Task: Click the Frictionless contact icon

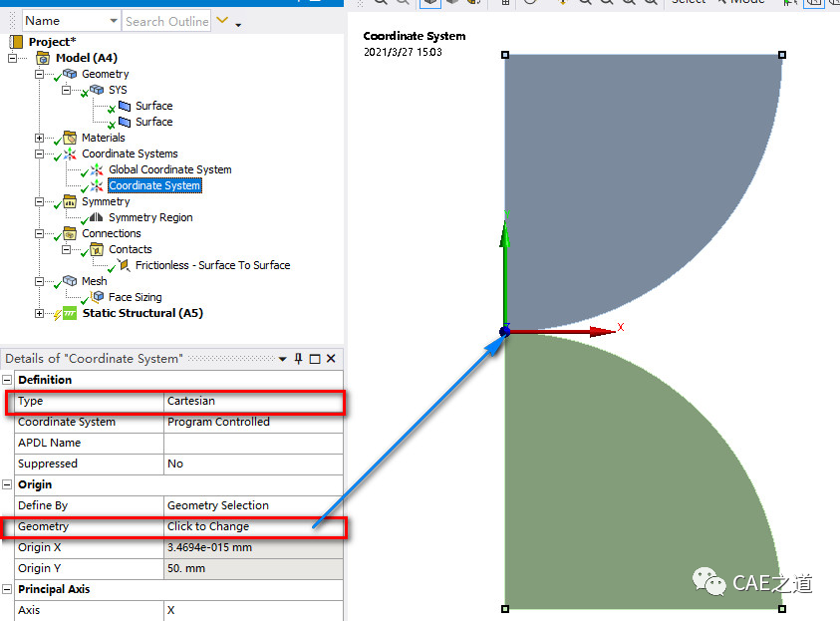Action: (124, 265)
